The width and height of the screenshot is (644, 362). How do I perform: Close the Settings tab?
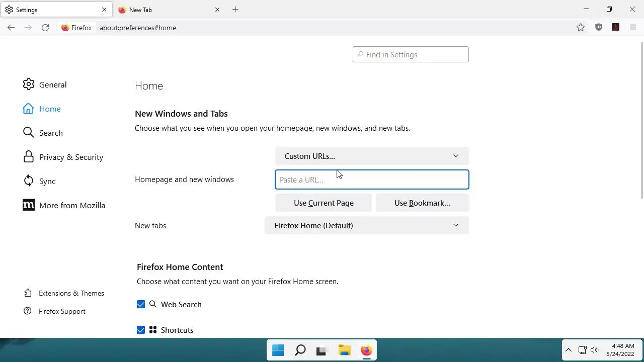pos(104,10)
